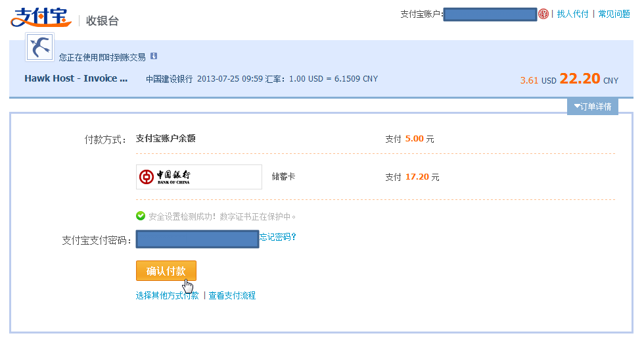Click the Hawk Host - Invoice title text
The image size is (644, 346).
76,78
